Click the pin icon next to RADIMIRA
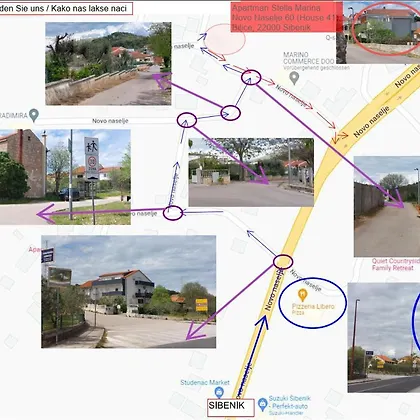 pos(34,115)
